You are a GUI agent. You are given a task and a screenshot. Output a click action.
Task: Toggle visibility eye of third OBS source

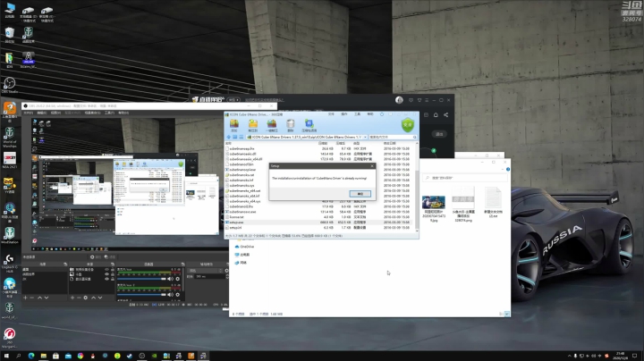pos(106,279)
